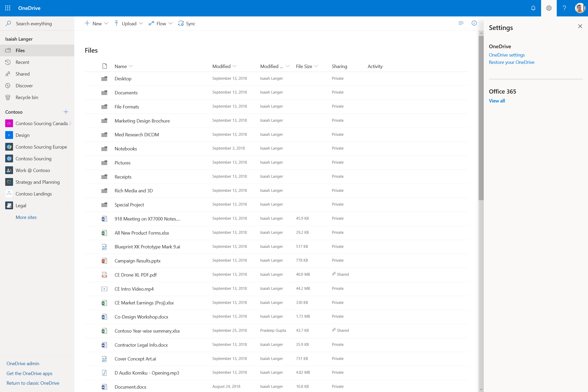Open the Name column sort dropdown

131,66
